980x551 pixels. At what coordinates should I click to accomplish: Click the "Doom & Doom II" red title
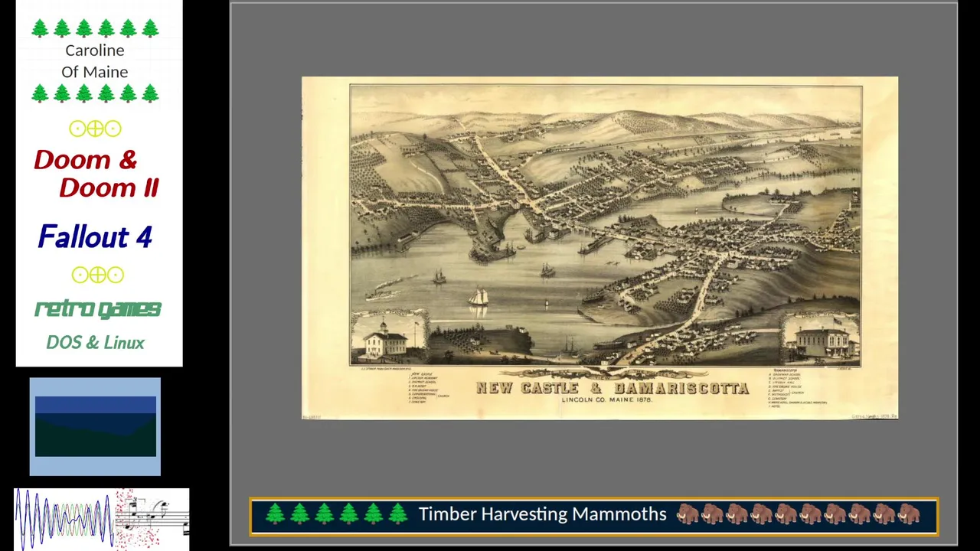(x=96, y=174)
